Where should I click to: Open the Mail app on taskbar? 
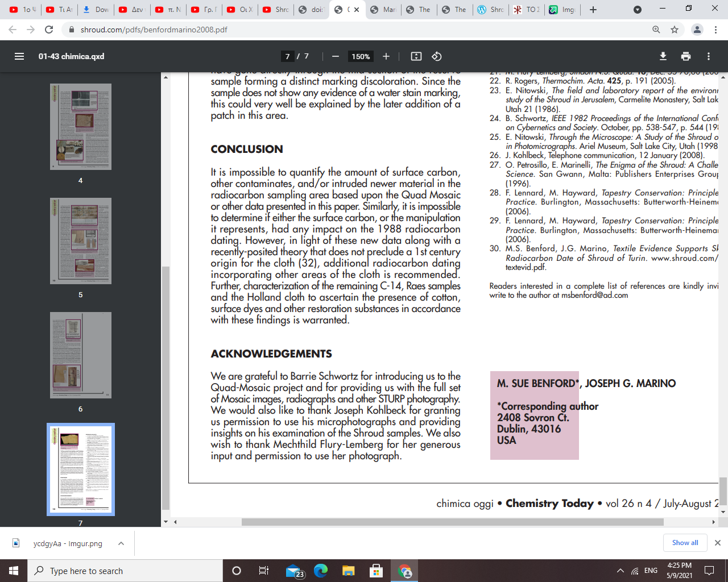[x=295, y=571]
